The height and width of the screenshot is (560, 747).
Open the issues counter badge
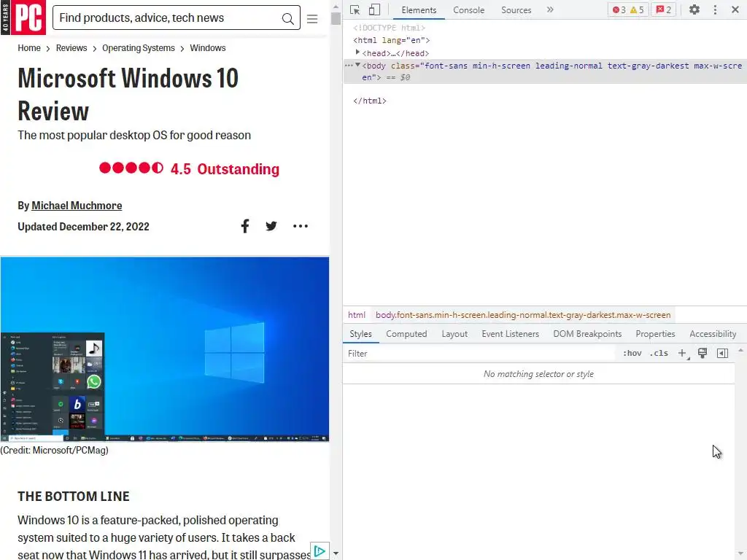pos(664,9)
